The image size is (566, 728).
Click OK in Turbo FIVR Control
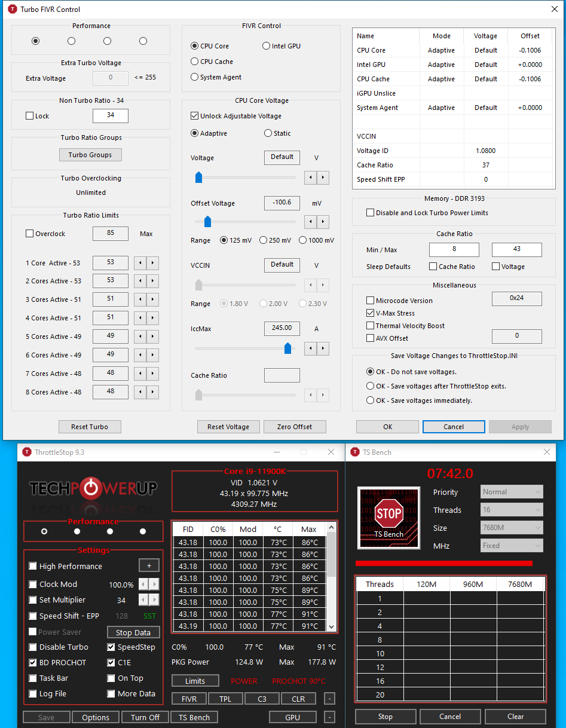[x=388, y=427]
